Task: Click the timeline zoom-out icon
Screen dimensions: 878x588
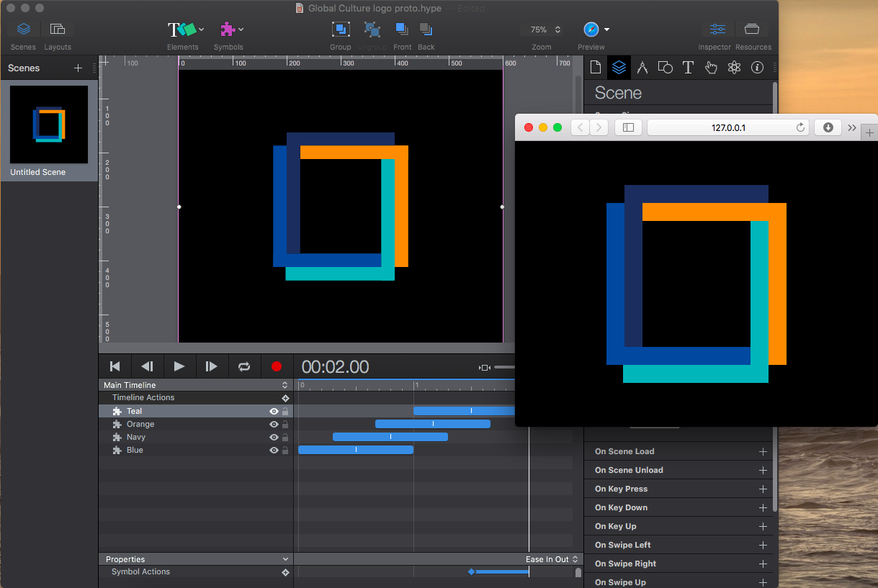Action: 485,368
